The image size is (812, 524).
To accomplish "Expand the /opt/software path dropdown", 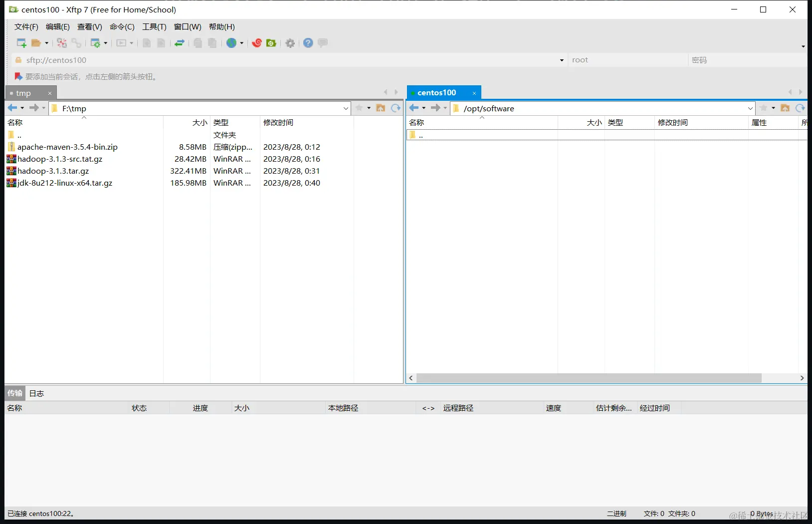I will (751, 108).
